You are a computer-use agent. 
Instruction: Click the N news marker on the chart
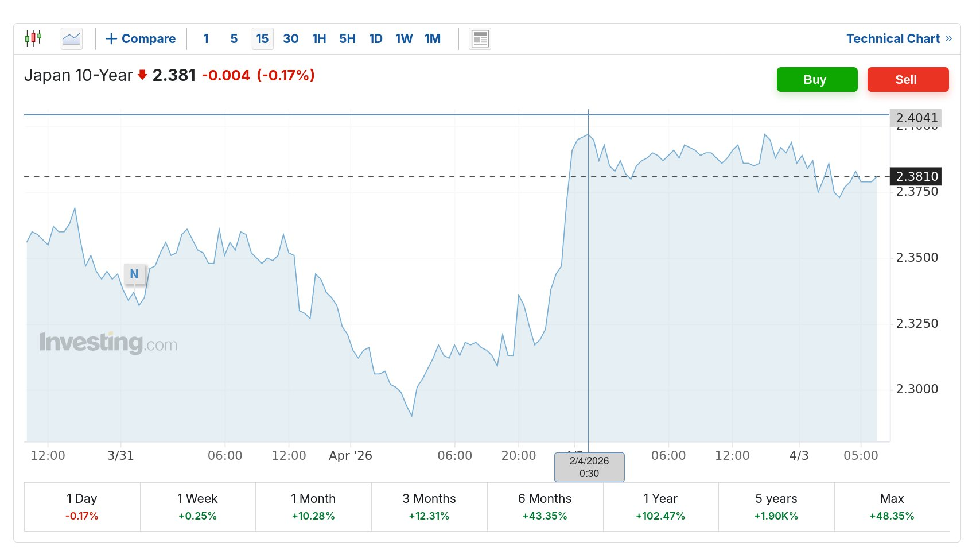point(134,274)
